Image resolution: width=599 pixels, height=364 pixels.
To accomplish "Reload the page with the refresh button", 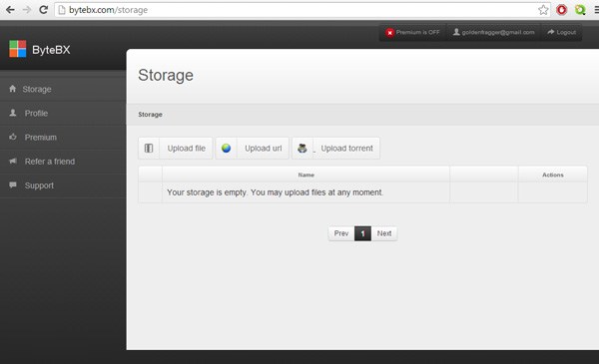I will (x=44, y=10).
